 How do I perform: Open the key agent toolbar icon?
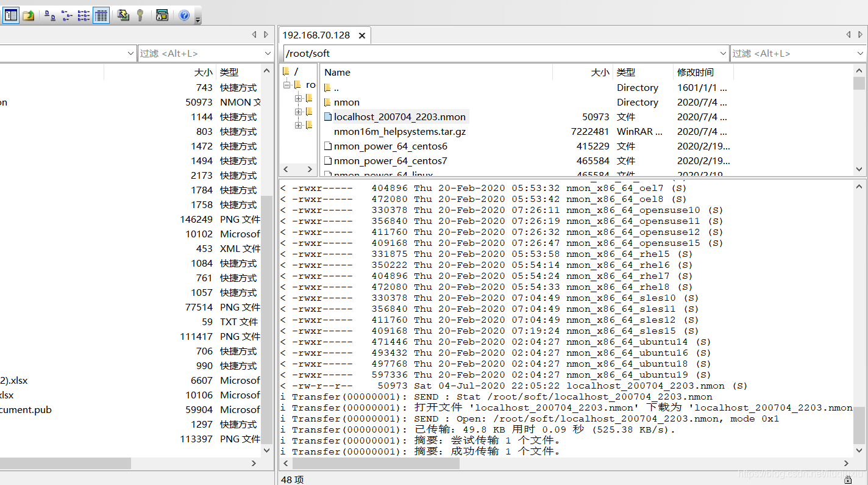[140, 15]
